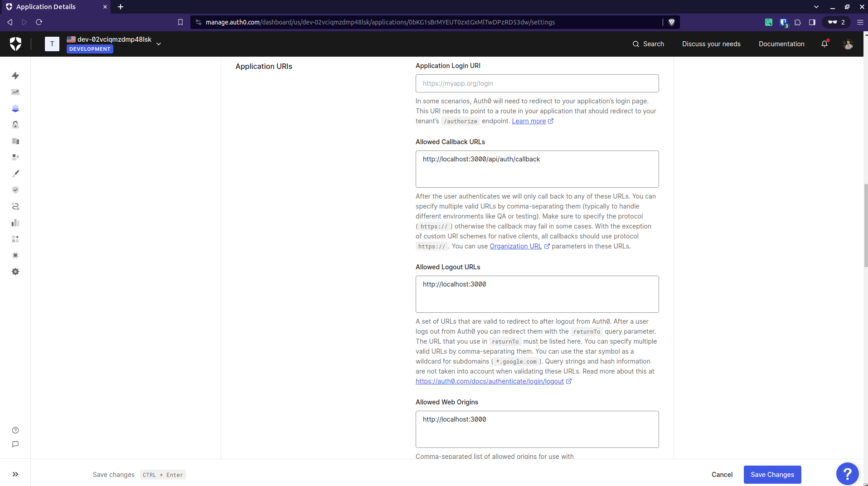Navigate to Organizations via building icon
The height and width of the screenshot is (486, 868).
[15, 141]
